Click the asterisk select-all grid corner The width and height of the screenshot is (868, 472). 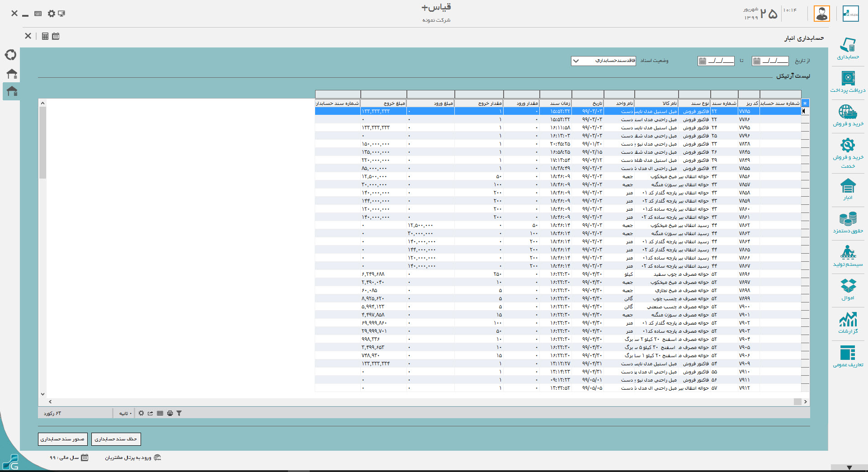(805, 104)
